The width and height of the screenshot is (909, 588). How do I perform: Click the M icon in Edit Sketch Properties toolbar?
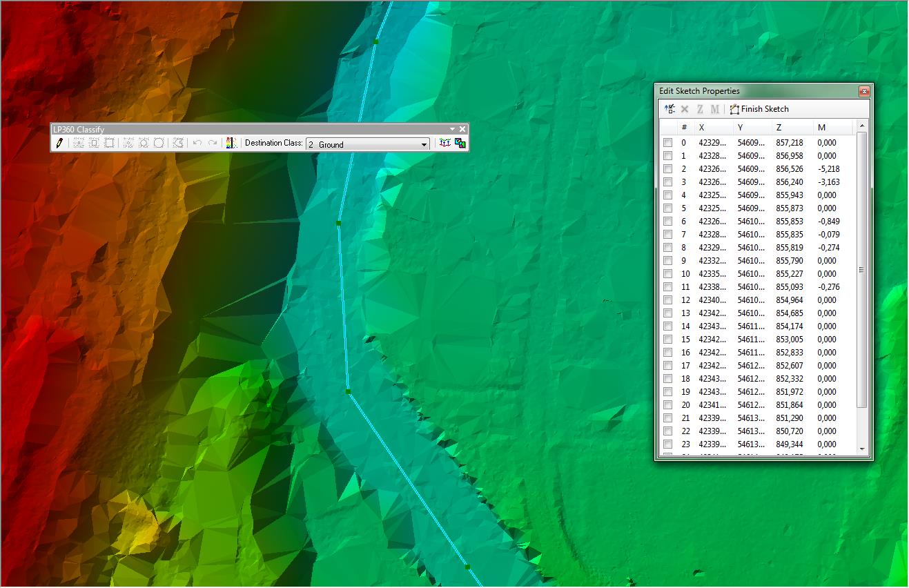pyautogui.click(x=714, y=109)
